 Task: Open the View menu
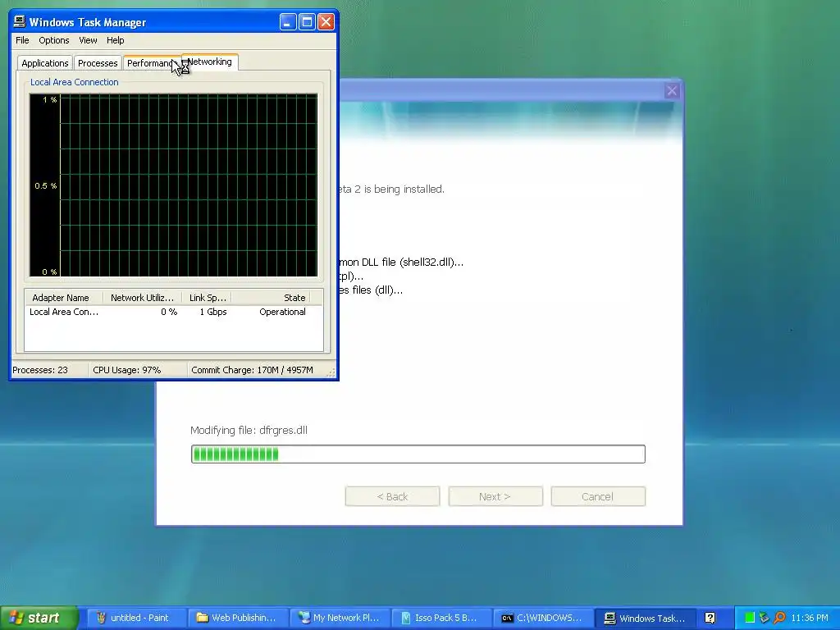(x=88, y=40)
